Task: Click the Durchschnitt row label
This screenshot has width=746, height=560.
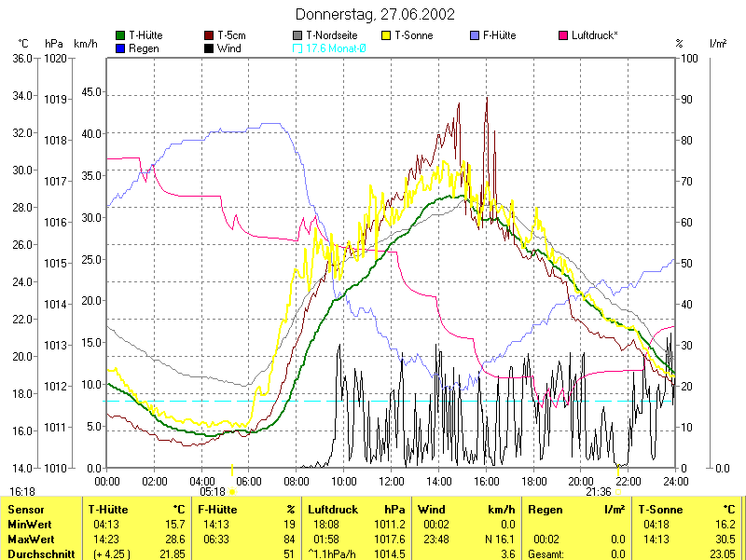Action: 39,553
